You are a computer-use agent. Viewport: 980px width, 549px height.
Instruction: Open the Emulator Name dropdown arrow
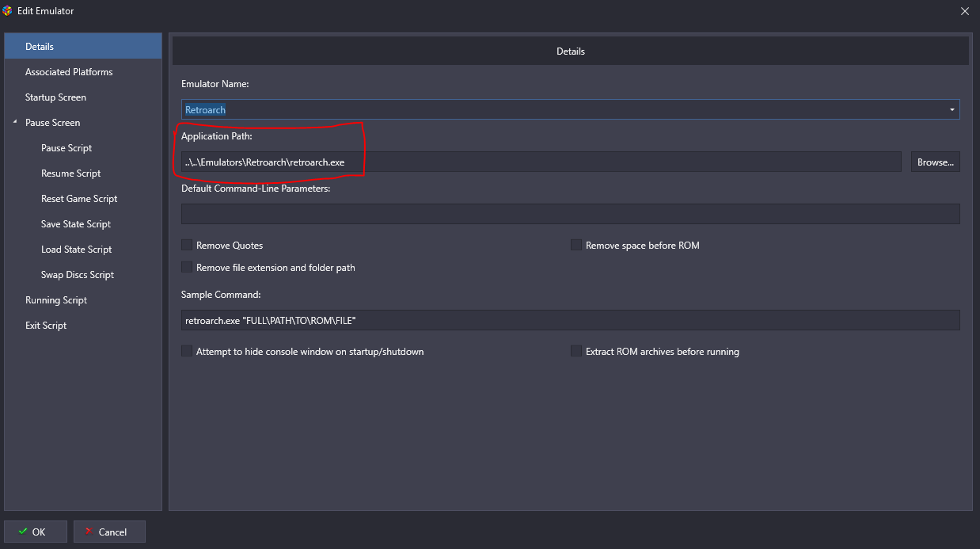click(952, 110)
